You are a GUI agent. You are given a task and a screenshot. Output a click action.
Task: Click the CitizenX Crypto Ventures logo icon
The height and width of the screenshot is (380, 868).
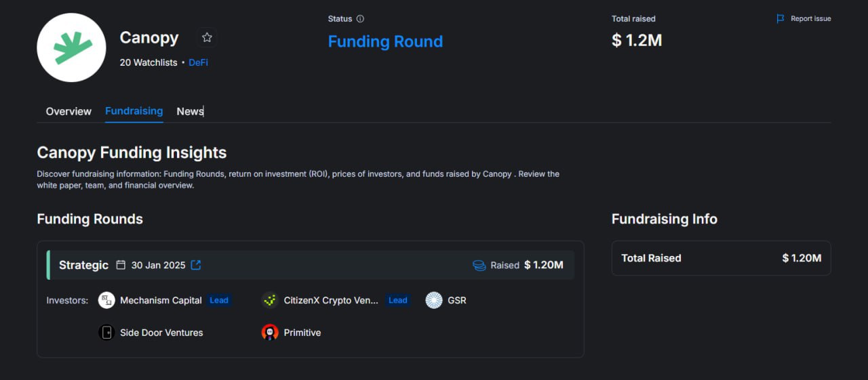point(270,300)
